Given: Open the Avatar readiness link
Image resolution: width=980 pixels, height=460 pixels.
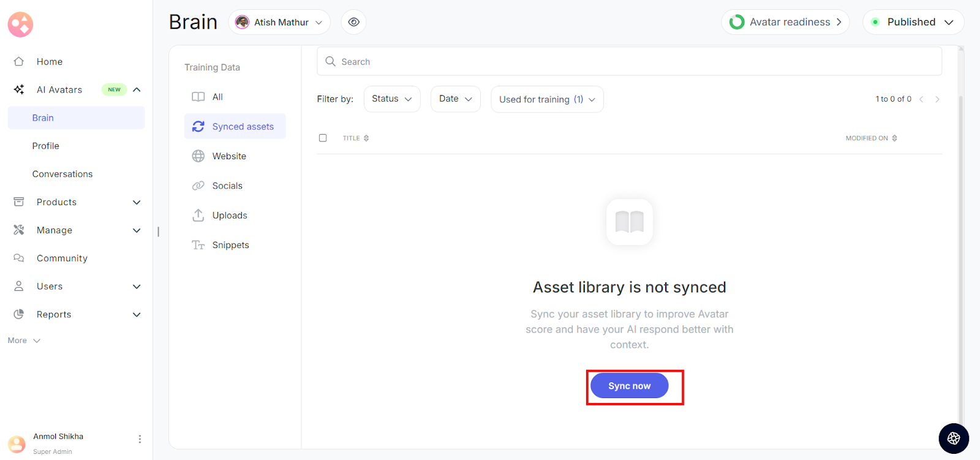Looking at the screenshot, I should click(x=785, y=22).
